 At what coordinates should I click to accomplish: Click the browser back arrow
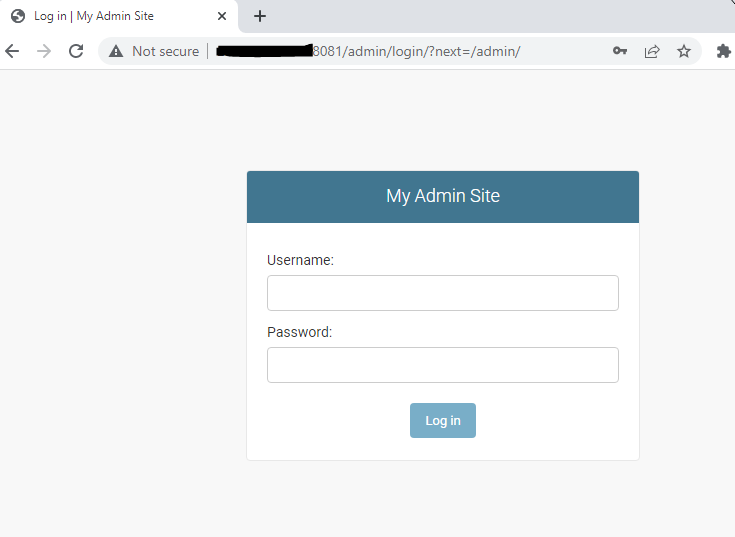tap(12, 51)
